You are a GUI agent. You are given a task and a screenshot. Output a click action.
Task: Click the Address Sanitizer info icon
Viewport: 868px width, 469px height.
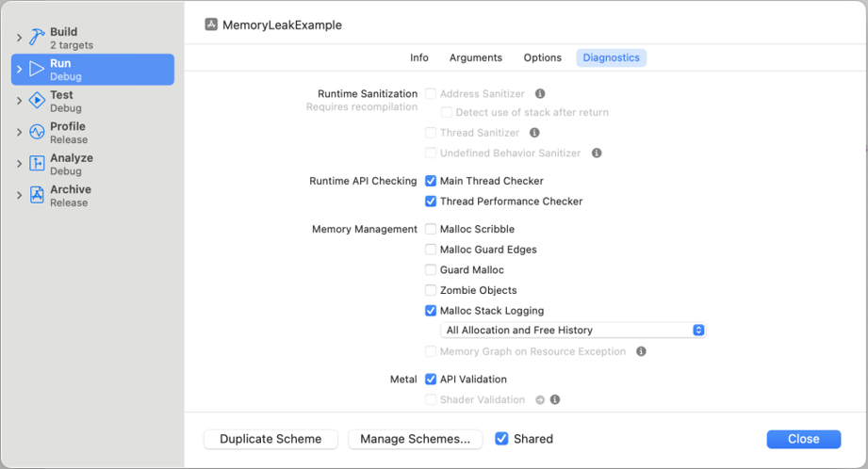[x=540, y=93]
